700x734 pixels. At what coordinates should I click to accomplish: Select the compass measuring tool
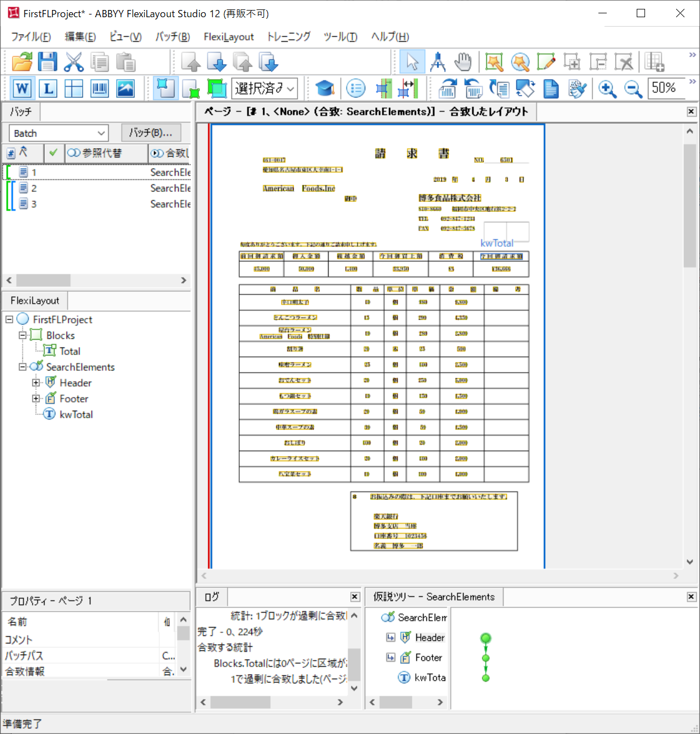[438, 62]
